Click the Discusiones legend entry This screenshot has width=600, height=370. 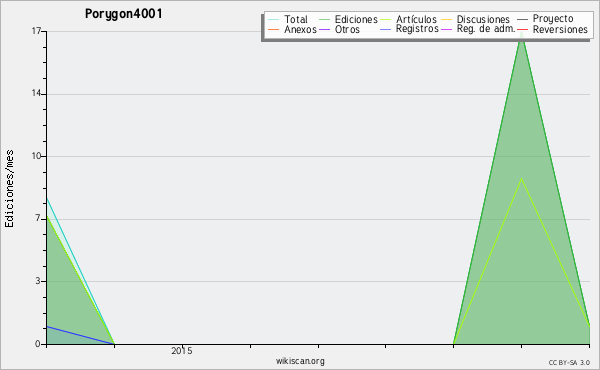[476, 19]
